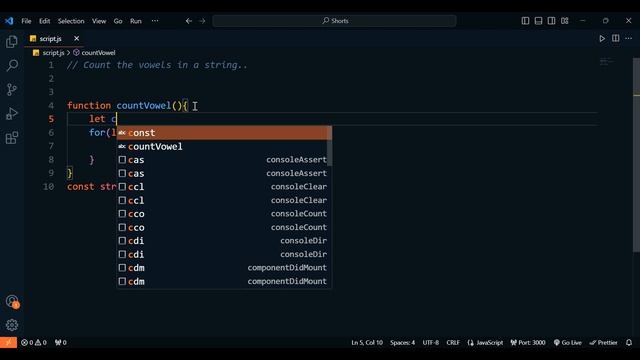This screenshot has height=360, width=640.
Task: Click the minimap in the editor
Action: click(607, 62)
